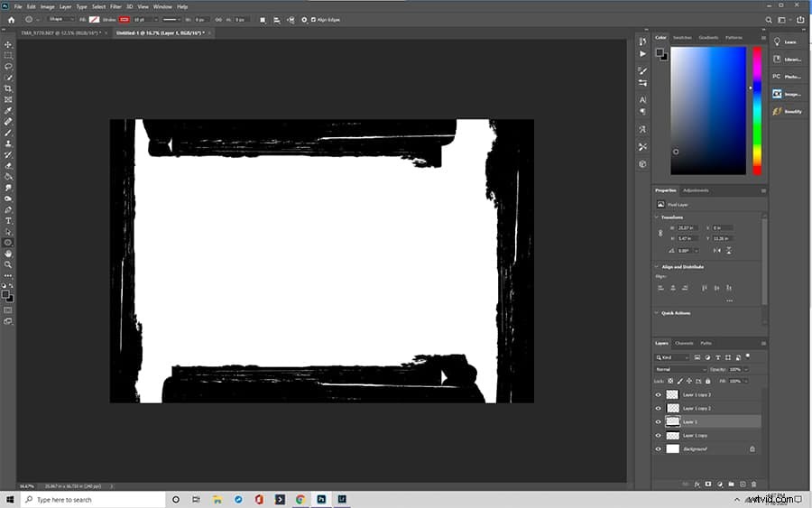Open the Opacity slider dropdown arrow
This screenshot has height=508, width=812.
click(x=746, y=369)
